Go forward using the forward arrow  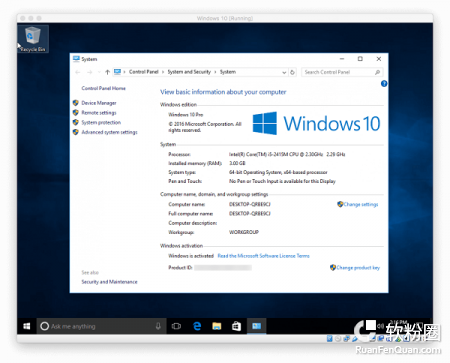[89, 72]
